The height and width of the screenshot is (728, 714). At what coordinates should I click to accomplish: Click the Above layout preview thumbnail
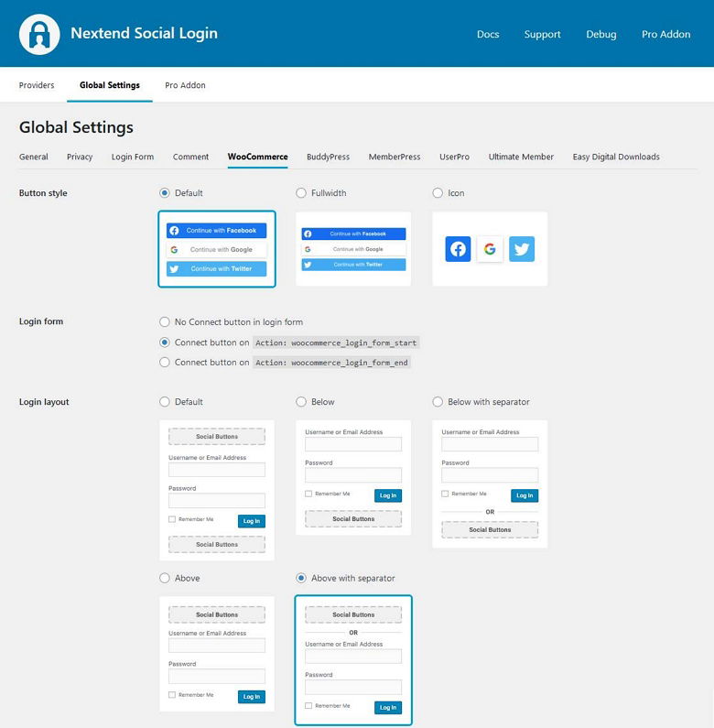pos(217,655)
